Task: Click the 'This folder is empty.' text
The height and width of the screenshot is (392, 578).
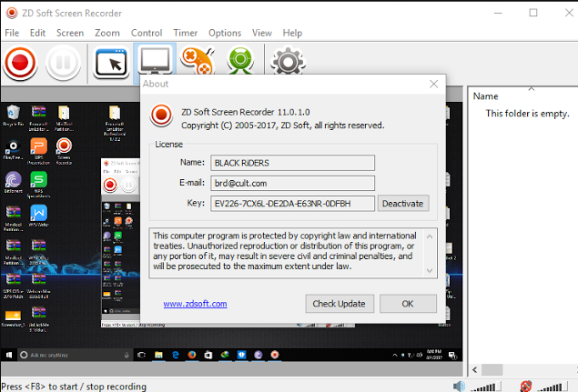Action: click(527, 114)
